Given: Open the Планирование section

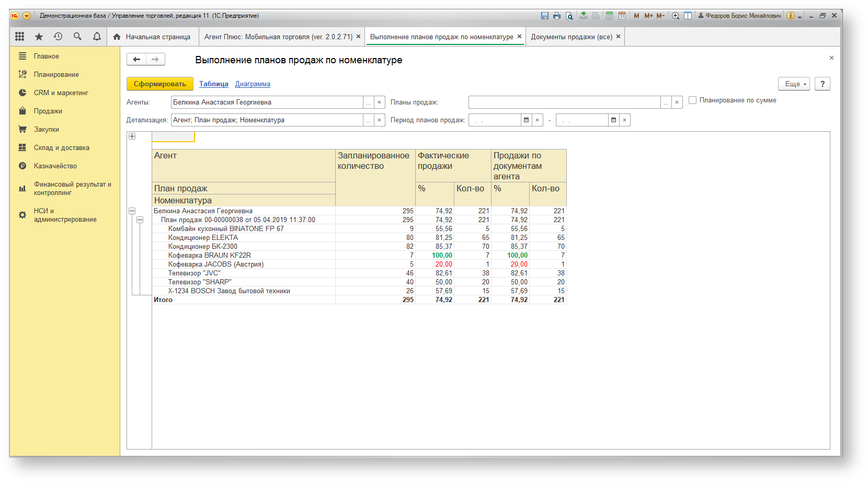Looking at the screenshot, I should coord(56,74).
